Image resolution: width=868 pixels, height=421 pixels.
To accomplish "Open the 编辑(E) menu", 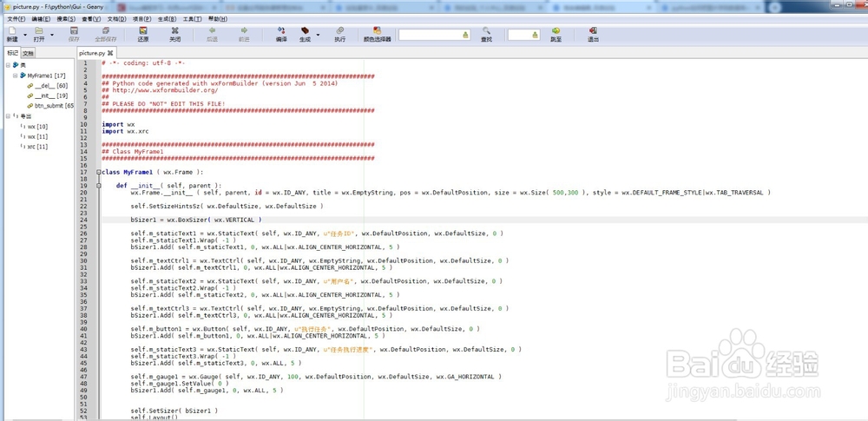I will click(41, 19).
